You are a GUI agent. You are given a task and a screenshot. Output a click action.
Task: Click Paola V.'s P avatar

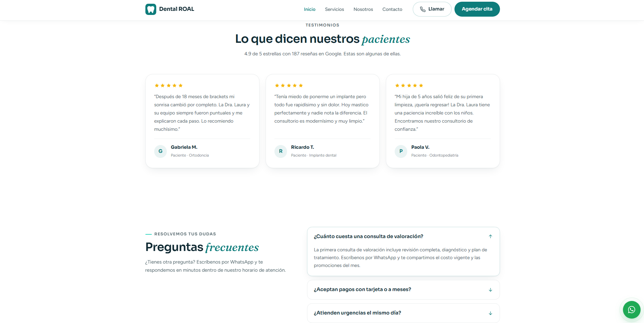pyautogui.click(x=401, y=151)
